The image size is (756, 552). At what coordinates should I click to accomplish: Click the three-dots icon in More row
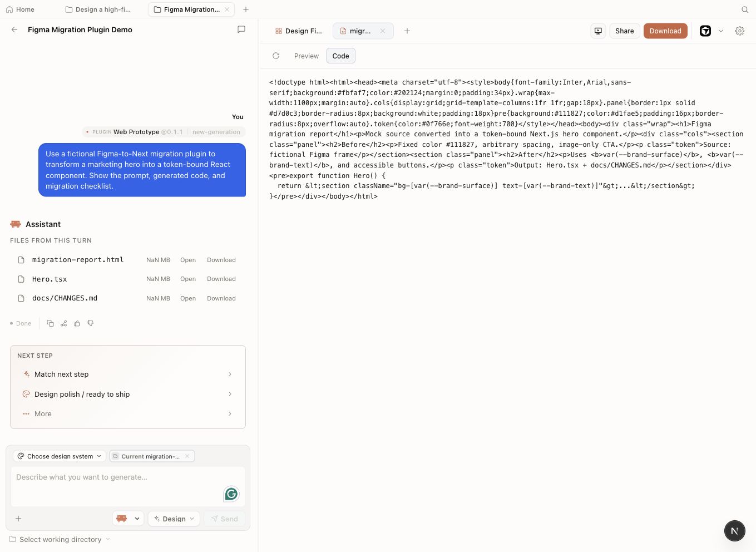click(x=26, y=413)
